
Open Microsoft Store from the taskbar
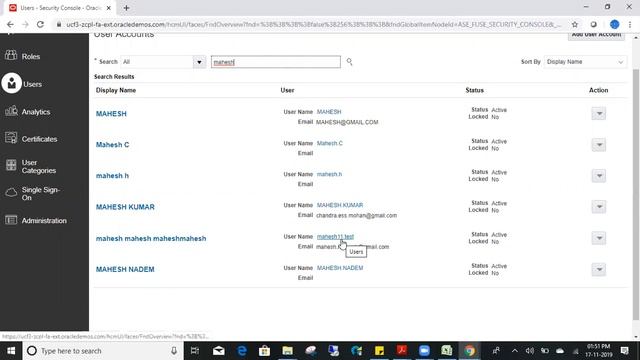click(x=264, y=351)
